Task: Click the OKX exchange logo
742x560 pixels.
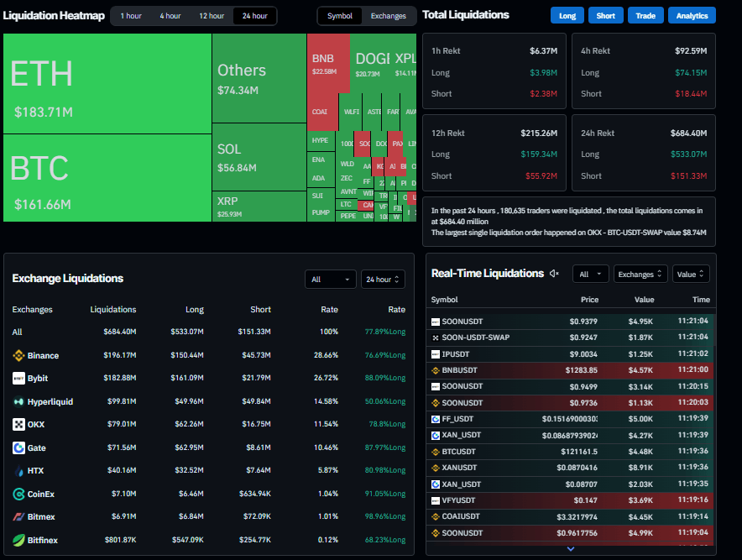Action: [18, 424]
